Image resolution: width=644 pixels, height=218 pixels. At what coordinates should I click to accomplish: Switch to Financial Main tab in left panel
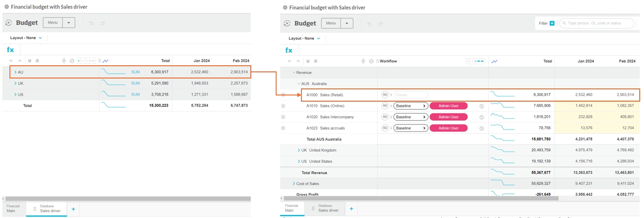click(13, 209)
